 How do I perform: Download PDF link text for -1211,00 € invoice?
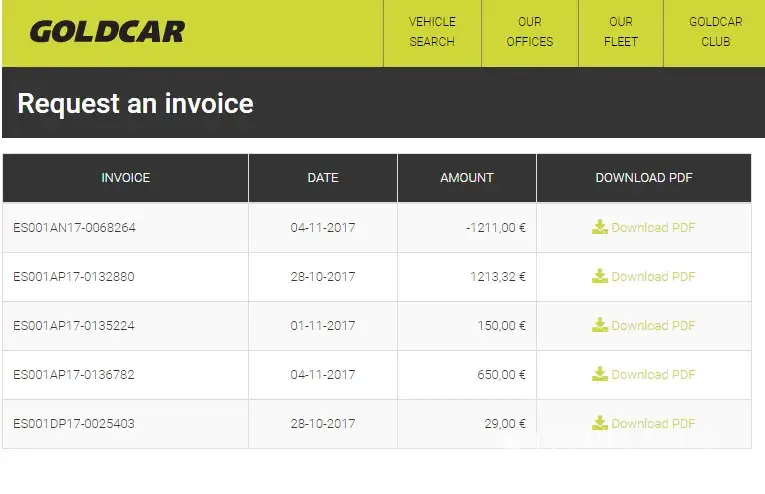click(x=653, y=228)
